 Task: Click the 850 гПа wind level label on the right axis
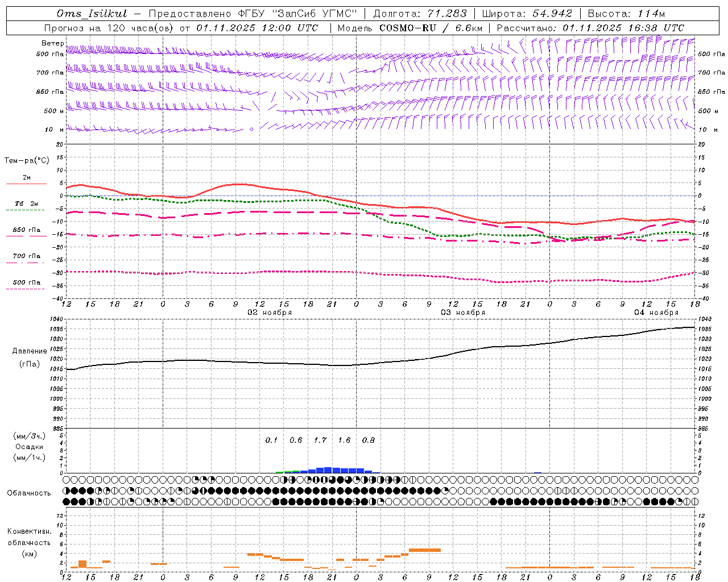tap(712, 92)
